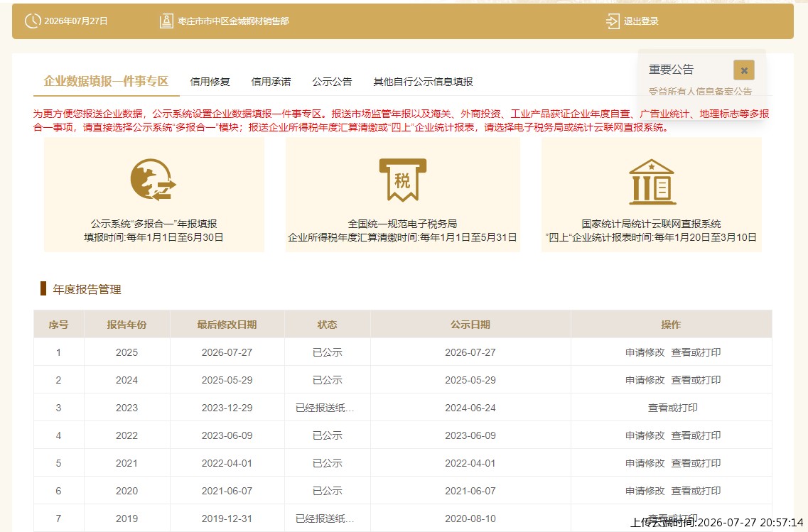This screenshot has height=532, width=808.
Task: Switch to 其他自行公示信息填报 tab
Action: 423,82
